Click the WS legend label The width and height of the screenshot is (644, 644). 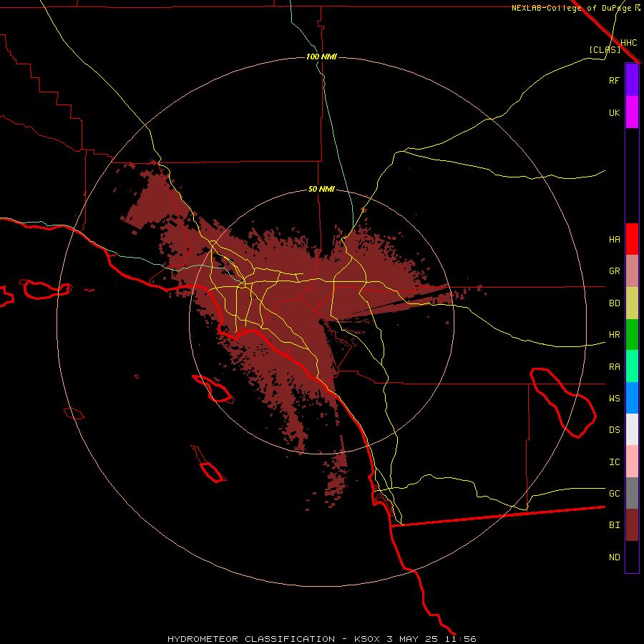[x=614, y=399]
